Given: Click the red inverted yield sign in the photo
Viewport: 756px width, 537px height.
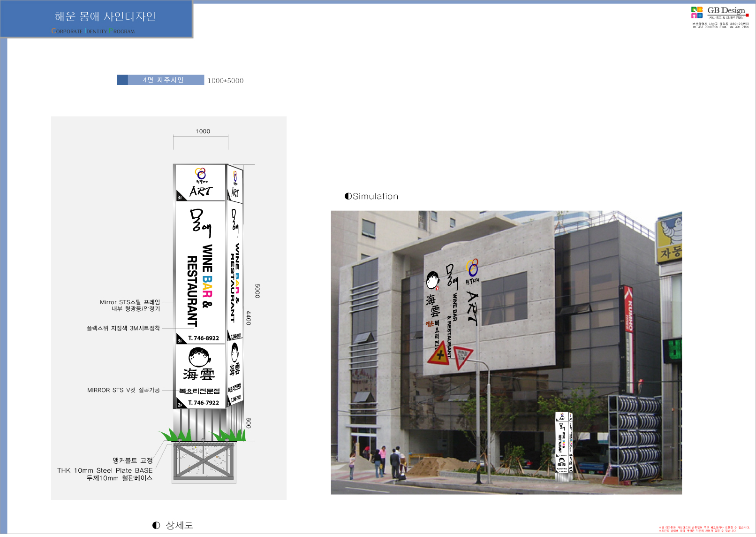Looking at the screenshot, I should (x=462, y=358).
